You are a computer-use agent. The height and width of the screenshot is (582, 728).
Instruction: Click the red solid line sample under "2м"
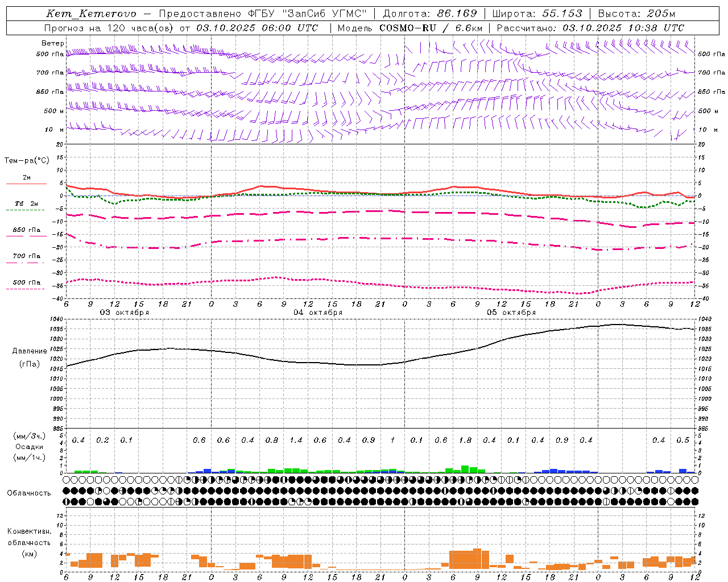pyautogui.click(x=26, y=184)
